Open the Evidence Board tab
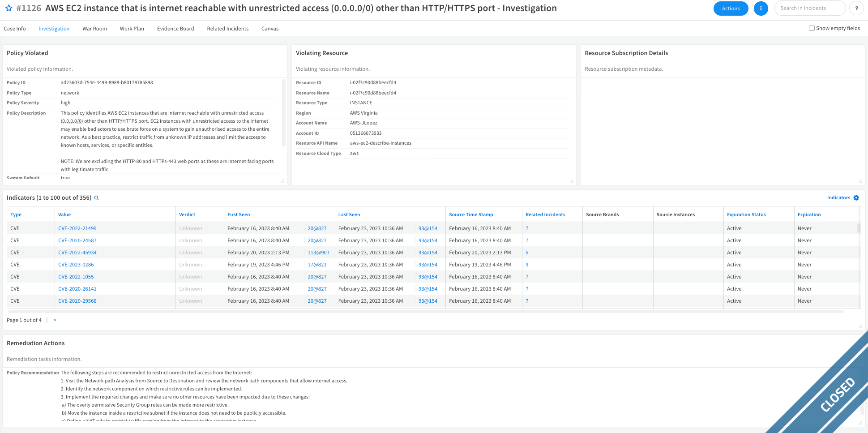Screen dimensions: 868x433 (x=175, y=29)
